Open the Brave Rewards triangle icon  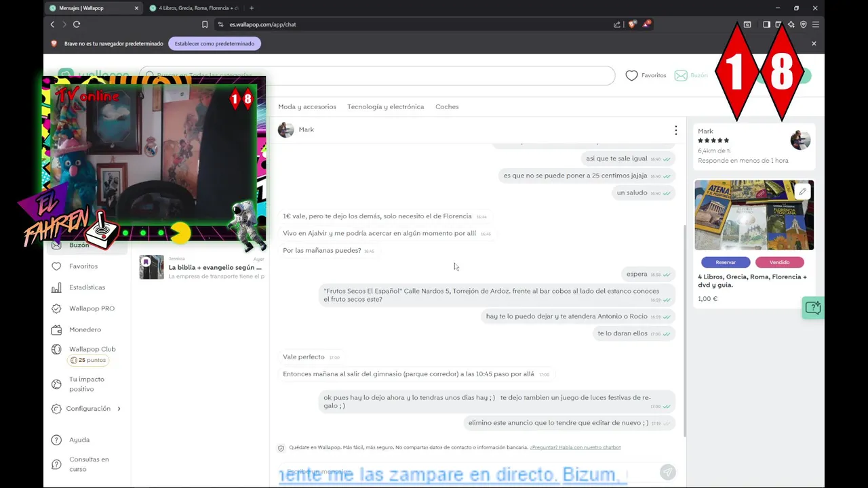pyautogui.click(x=647, y=24)
